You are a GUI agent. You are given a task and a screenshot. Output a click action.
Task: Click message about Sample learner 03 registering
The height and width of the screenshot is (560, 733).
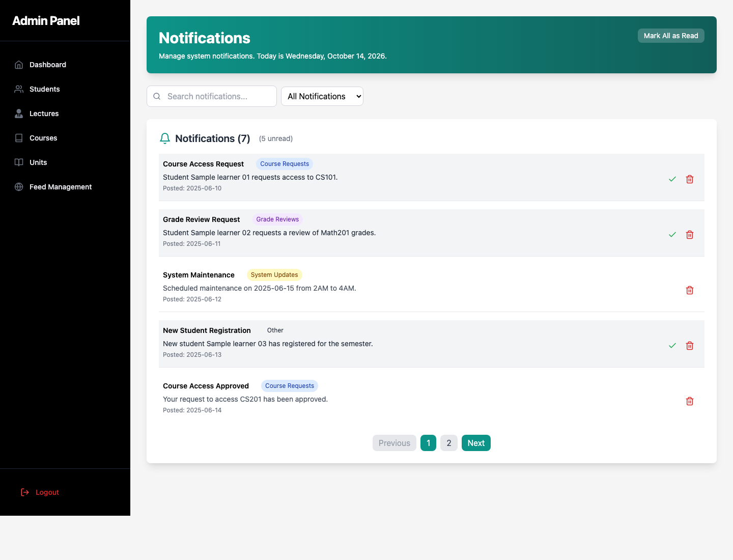point(268,344)
